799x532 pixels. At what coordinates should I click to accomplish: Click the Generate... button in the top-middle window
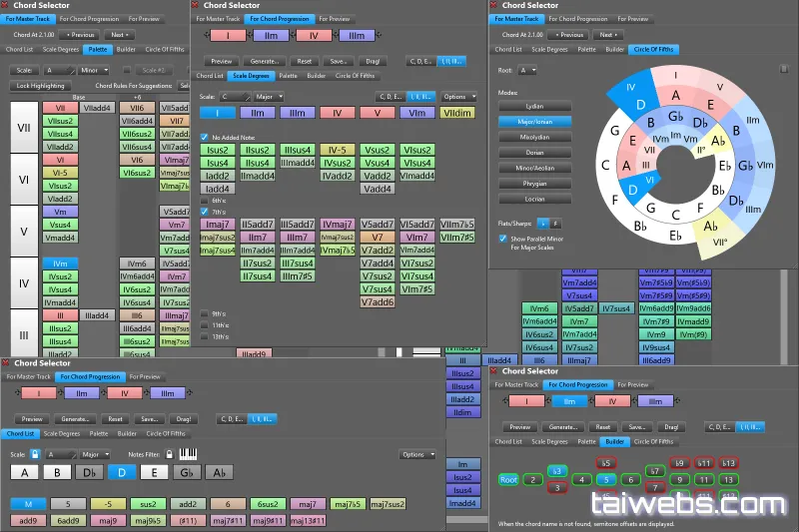pyautogui.click(x=265, y=61)
